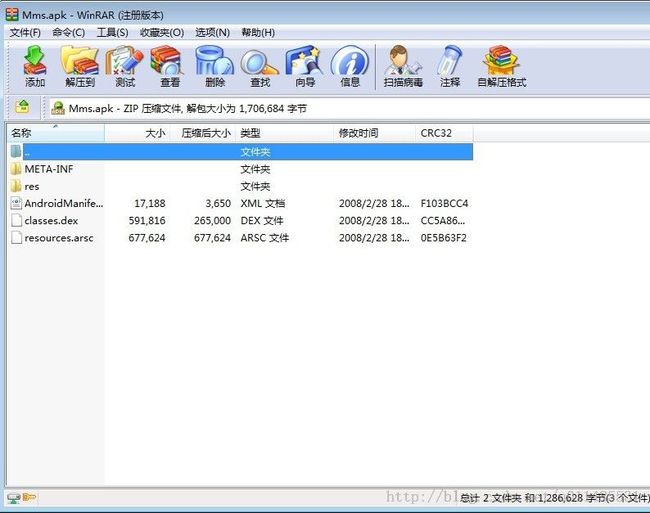Go up one level folder icon
This screenshot has width=650, height=513.
pyautogui.click(x=23, y=107)
